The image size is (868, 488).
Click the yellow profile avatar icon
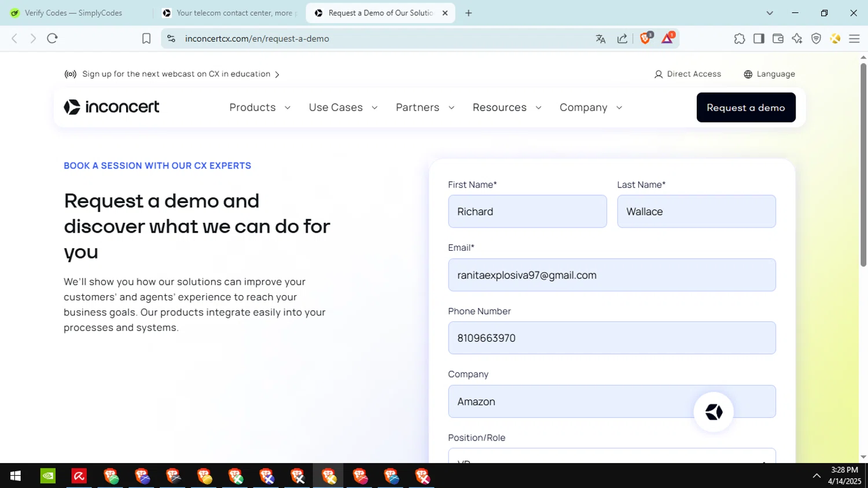click(x=835, y=39)
